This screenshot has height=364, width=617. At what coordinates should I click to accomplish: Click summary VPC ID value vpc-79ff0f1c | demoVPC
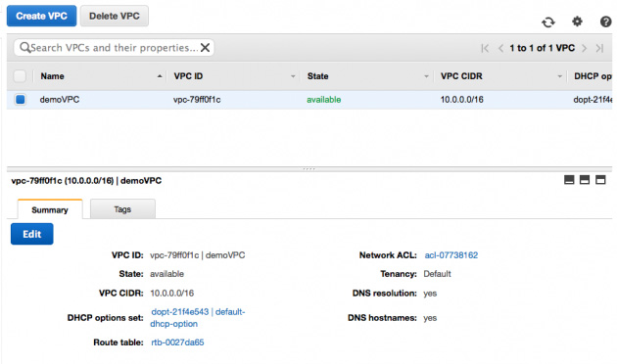(x=198, y=255)
